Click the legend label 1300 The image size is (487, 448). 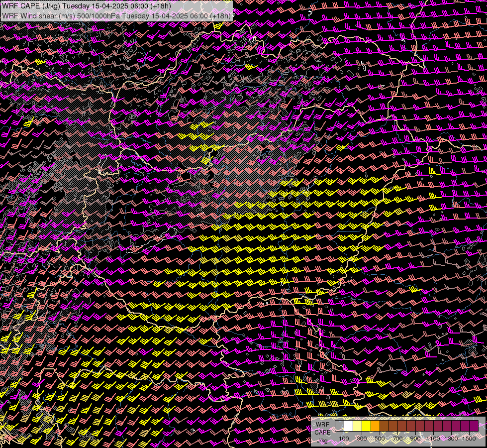451,439
